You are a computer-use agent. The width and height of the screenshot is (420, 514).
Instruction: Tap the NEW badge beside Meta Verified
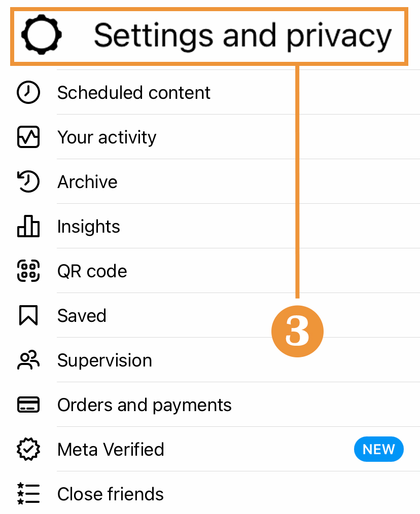pyautogui.click(x=378, y=450)
